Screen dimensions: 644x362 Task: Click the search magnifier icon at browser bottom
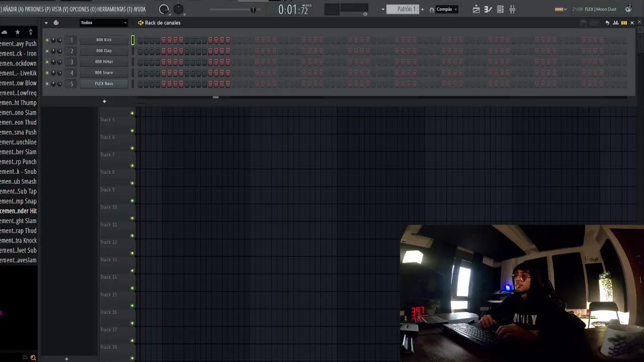point(33,357)
